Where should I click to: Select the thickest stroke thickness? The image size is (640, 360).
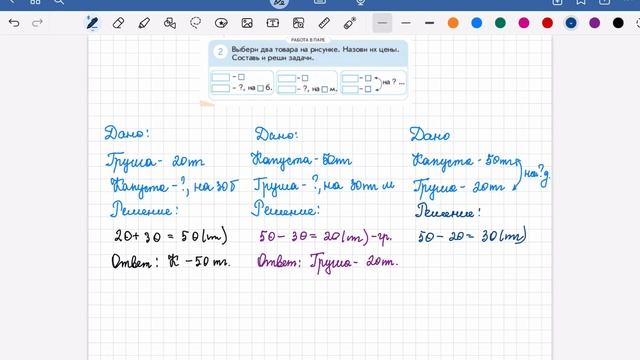[429, 23]
